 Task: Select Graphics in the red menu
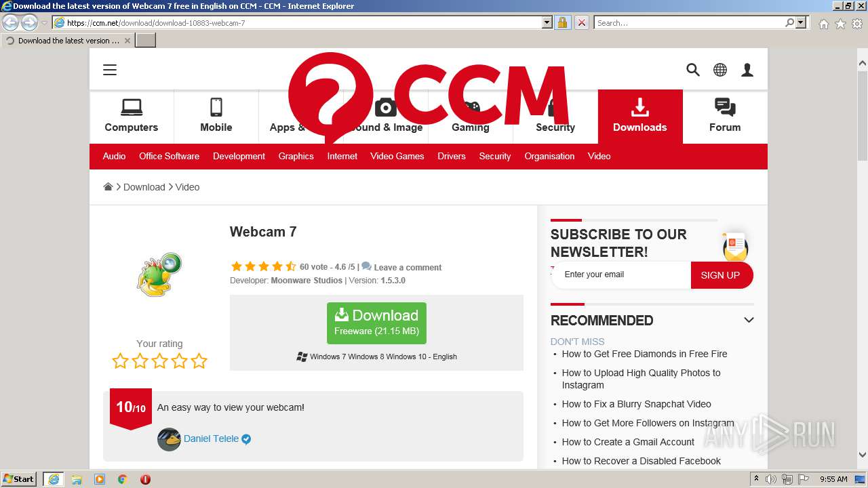click(296, 156)
